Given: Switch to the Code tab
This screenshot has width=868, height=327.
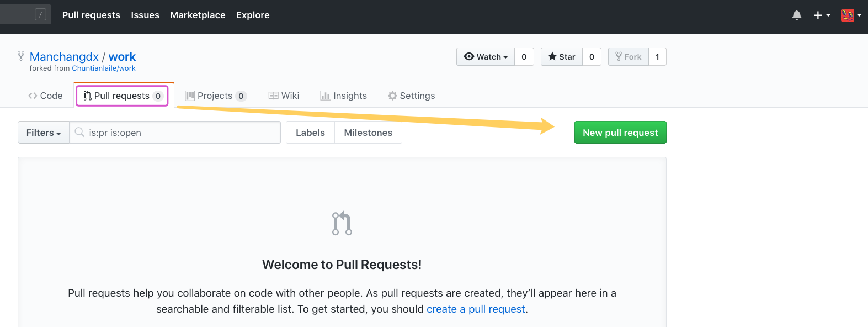Looking at the screenshot, I should pos(45,96).
